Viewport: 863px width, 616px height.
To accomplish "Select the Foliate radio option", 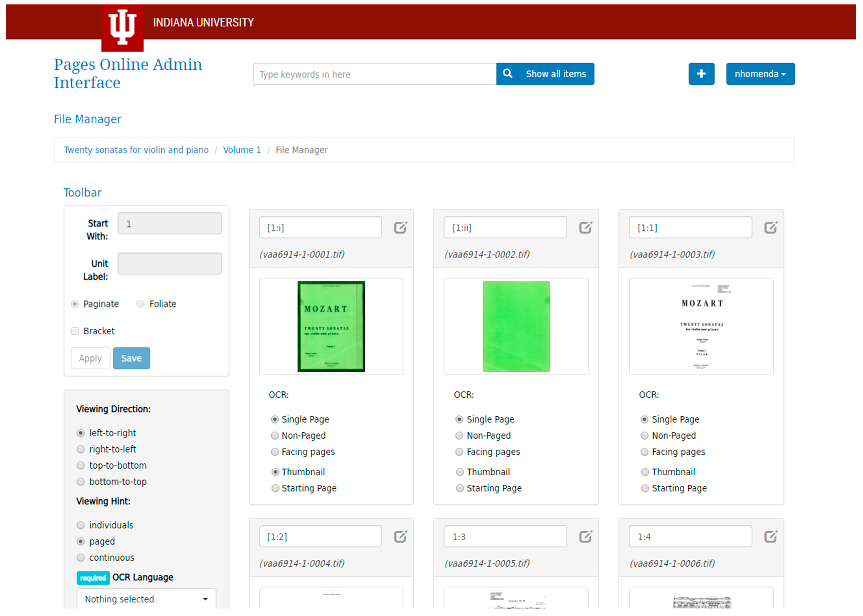I will (x=140, y=304).
